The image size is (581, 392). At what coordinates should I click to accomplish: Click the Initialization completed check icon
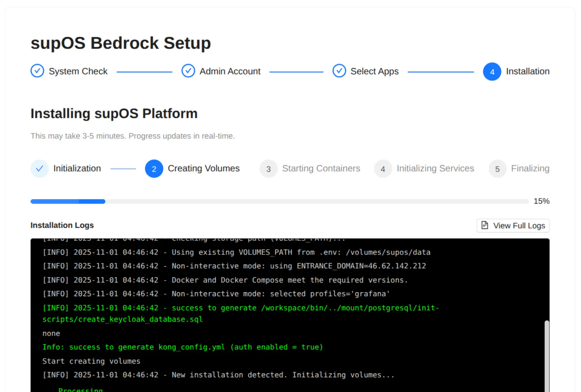tap(39, 168)
